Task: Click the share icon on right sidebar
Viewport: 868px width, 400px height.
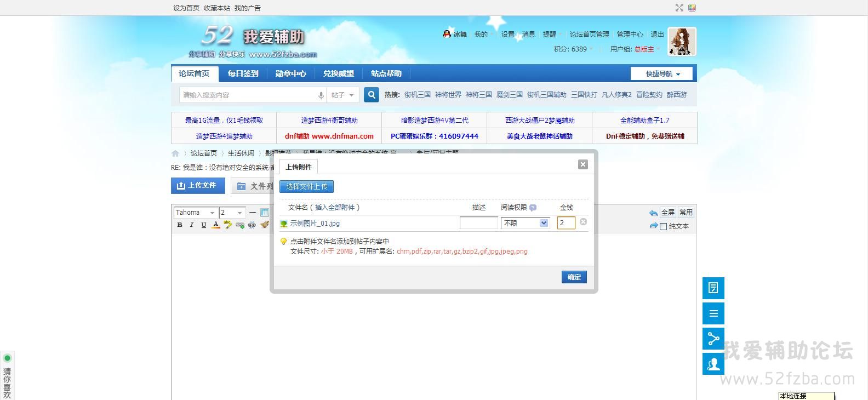Action: pyautogui.click(x=713, y=339)
